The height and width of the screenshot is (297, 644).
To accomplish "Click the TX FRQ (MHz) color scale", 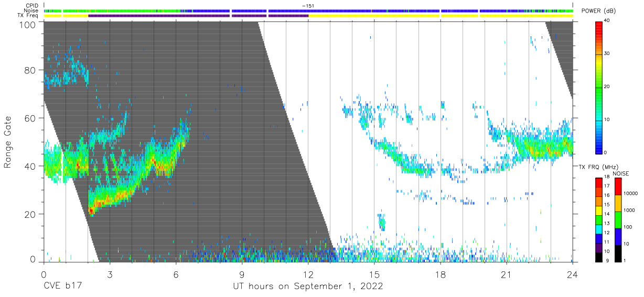I will coord(599,219).
